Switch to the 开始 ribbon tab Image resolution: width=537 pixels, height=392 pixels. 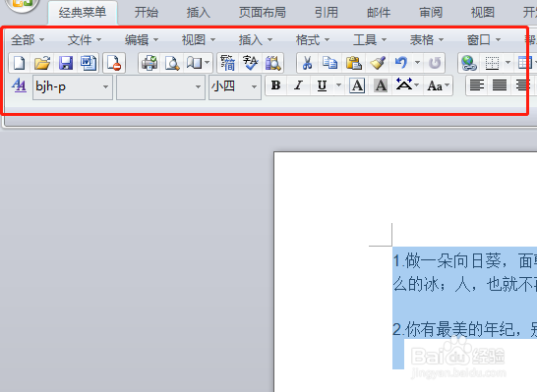pos(147,13)
